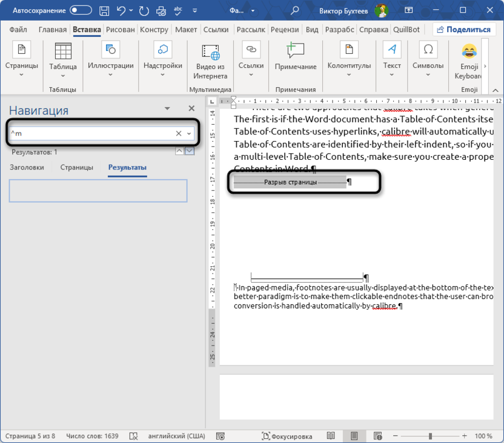The height and width of the screenshot is (443, 504).
Task: Go to previous search result arrow
Action: tap(179, 151)
